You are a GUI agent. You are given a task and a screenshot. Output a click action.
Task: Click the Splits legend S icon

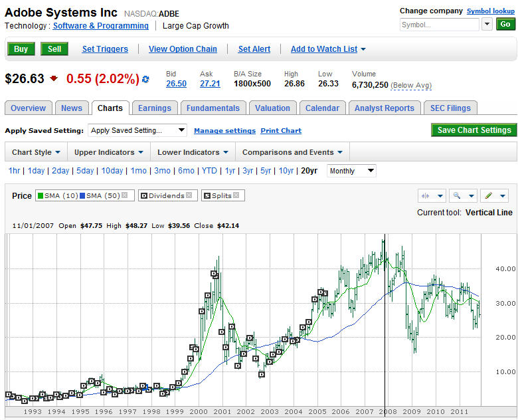207,196
